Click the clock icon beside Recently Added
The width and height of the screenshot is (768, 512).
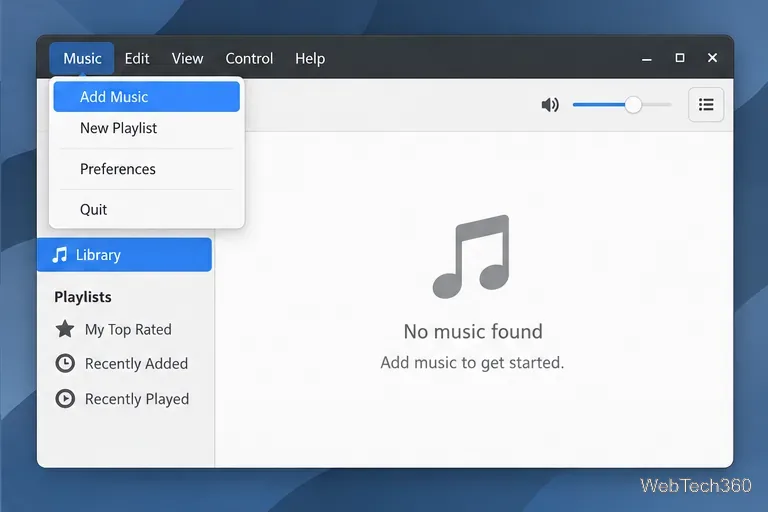tap(65, 364)
